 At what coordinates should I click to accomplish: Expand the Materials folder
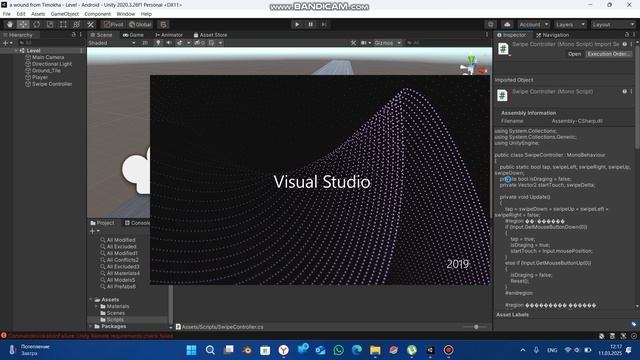click(x=97, y=307)
